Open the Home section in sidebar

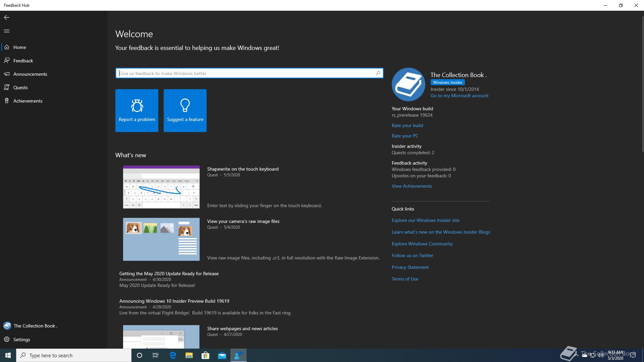click(54, 47)
